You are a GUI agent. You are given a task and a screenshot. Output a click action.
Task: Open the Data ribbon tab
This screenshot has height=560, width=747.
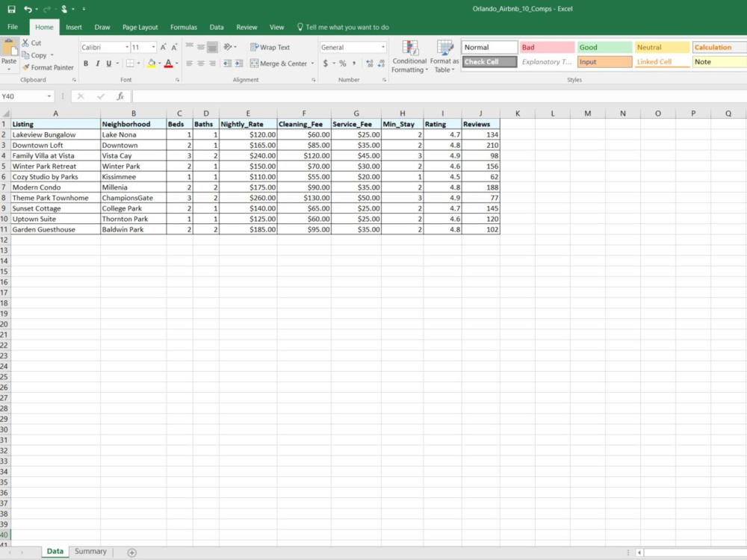217,27
